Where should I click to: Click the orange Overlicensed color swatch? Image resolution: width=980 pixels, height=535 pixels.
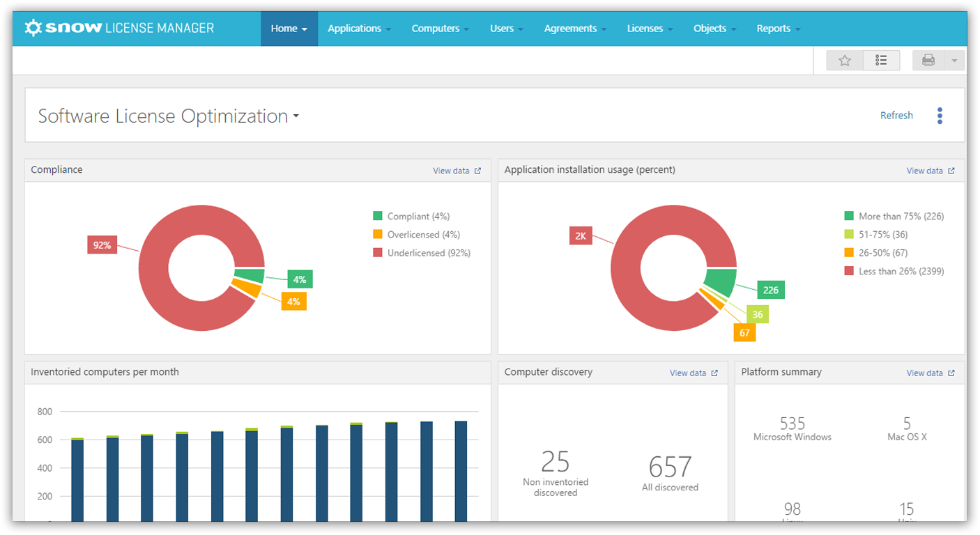point(378,235)
